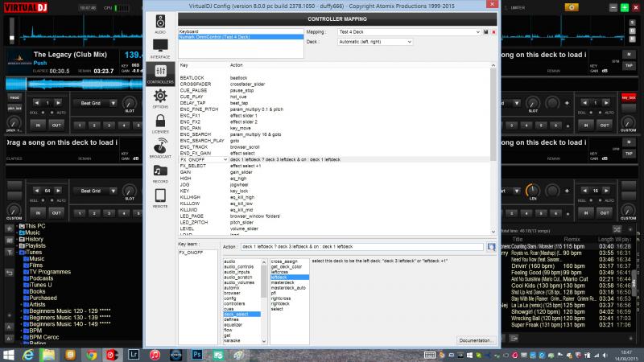Adjust the right deck LEN knob
This screenshot has width=644, height=362.
pyautogui.click(x=533, y=191)
